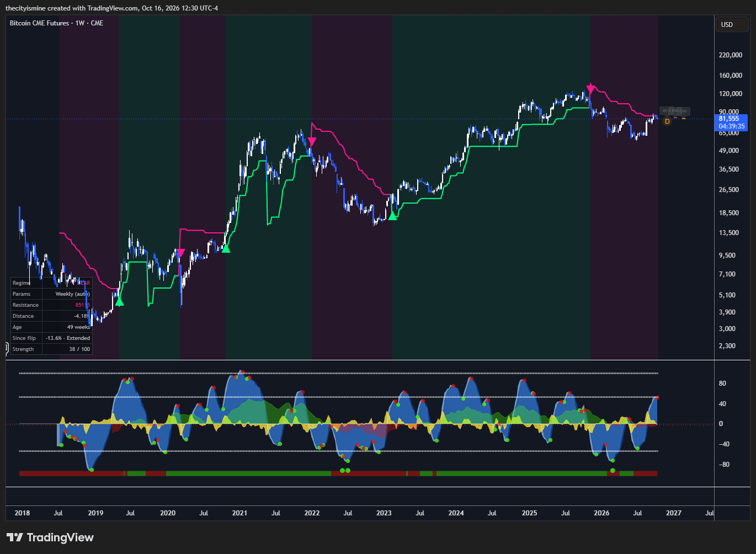756x554 pixels.
Task: Click the Resistance value 85115
Action: (x=83, y=305)
